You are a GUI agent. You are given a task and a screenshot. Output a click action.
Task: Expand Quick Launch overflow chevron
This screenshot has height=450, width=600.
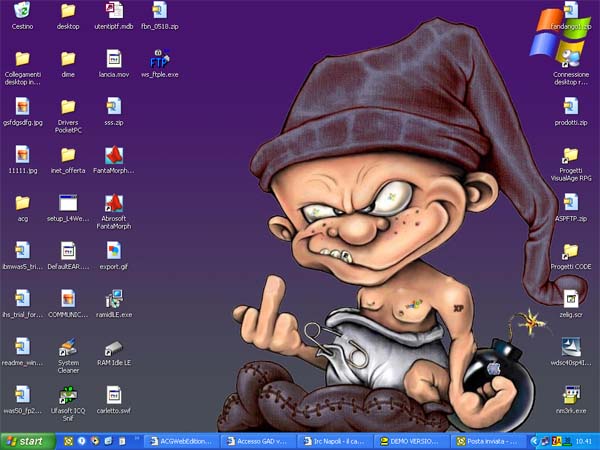click(x=137, y=438)
